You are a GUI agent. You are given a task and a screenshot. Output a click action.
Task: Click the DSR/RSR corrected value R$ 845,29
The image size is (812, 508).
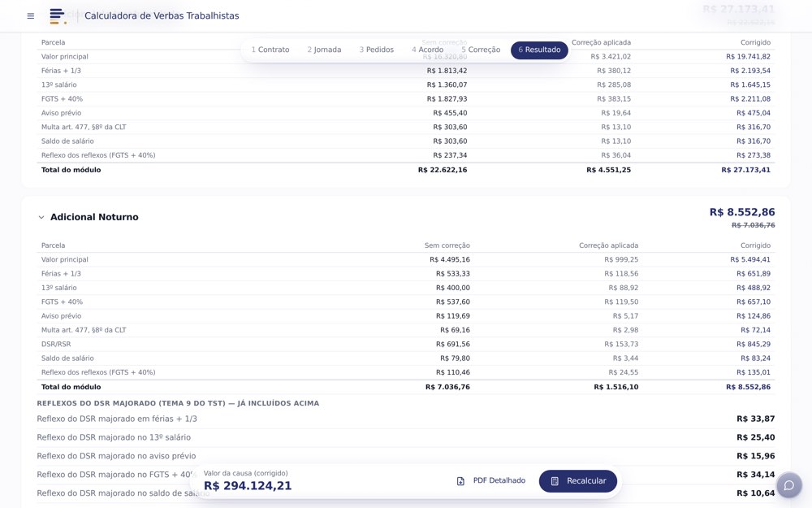click(754, 344)
